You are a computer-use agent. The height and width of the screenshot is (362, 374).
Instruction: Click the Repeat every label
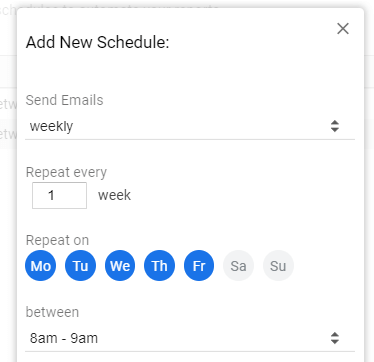point(66,172)
